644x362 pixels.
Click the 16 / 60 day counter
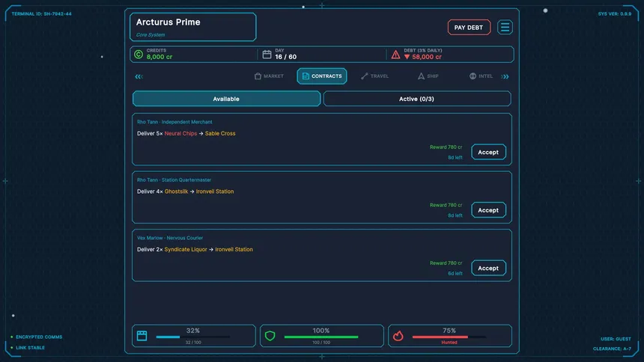pos(286,57)
